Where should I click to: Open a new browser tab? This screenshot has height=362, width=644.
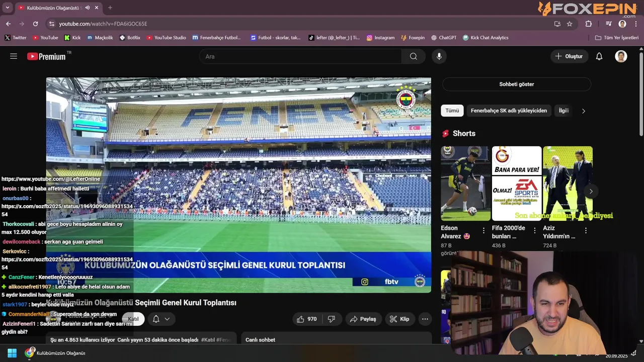click(110, 8)
